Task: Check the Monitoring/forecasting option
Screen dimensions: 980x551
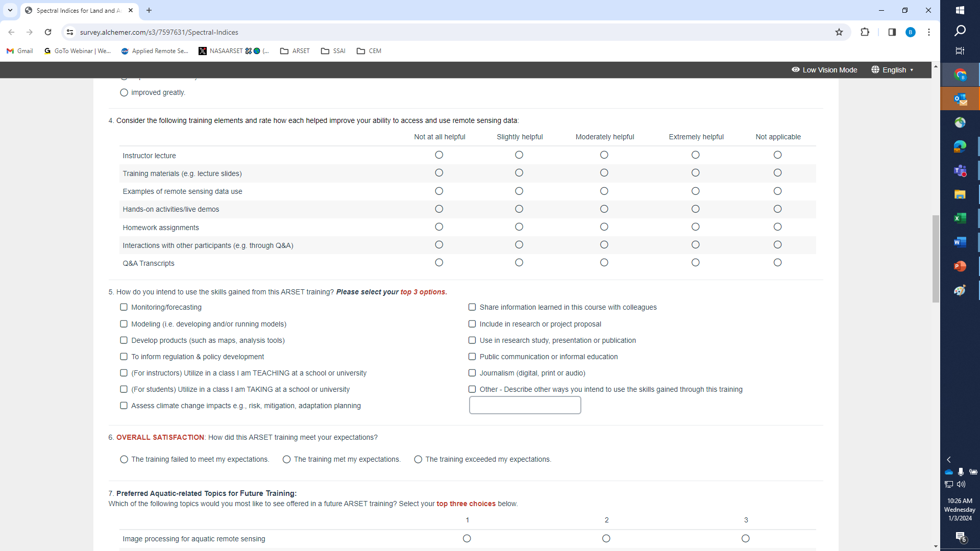Action: tap(124, 307)
